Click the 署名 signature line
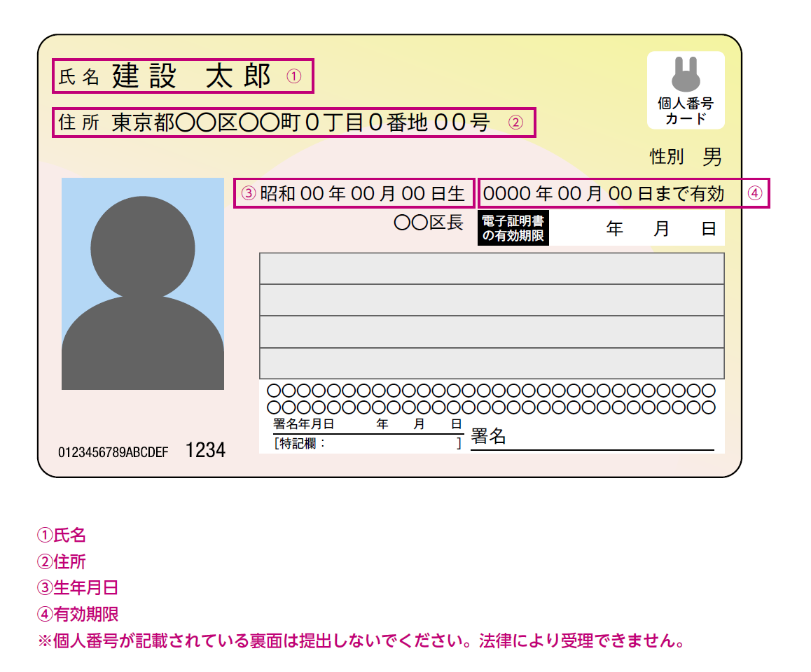811x672 pixels. tap(592, 439)
